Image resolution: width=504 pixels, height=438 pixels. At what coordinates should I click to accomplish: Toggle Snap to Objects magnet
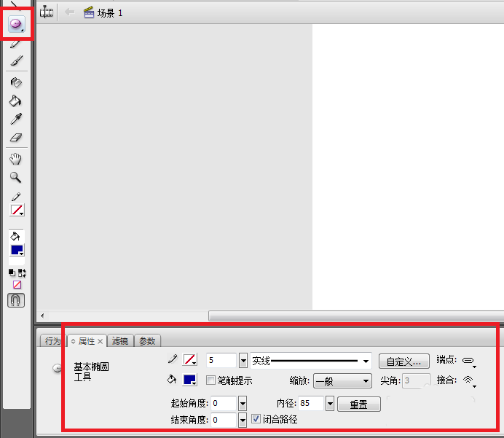[x=16, y=300]
